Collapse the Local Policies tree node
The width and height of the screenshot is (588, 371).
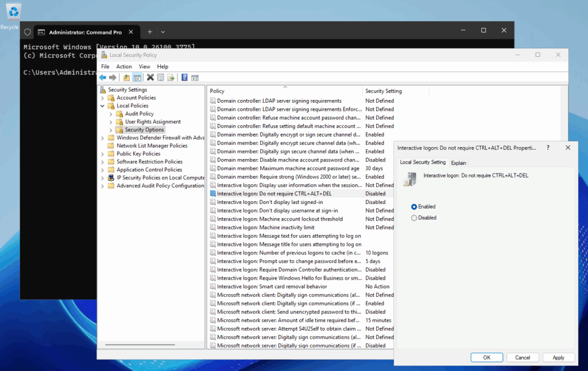(103, 106)
